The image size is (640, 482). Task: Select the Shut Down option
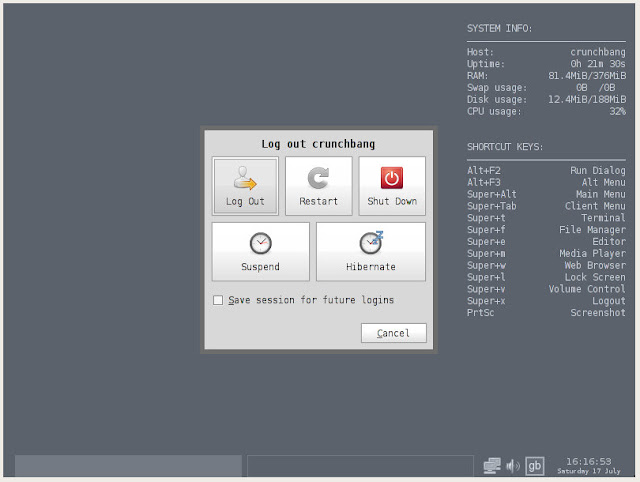(x=392, y=186)
